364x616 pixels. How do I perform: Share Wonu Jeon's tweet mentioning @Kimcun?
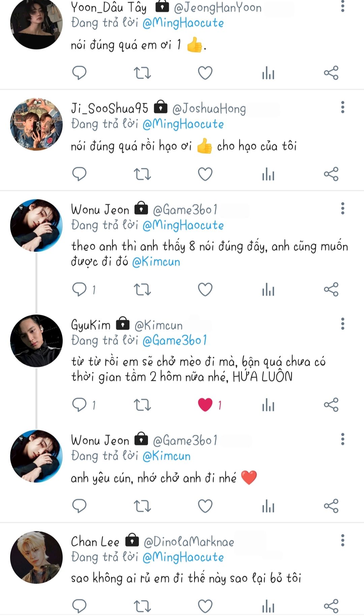point(331,289)
